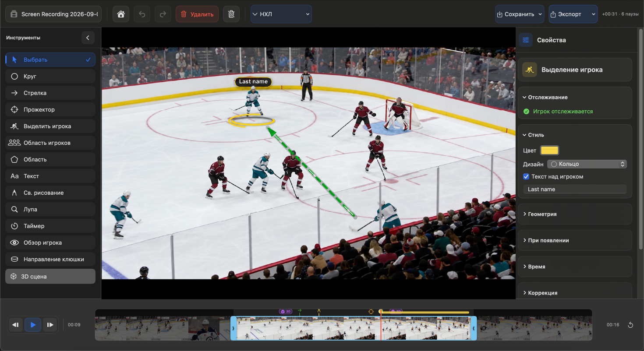Expand the При появлении section
Image resolution: width=644 pixels, height=351 pixels.
575,240
